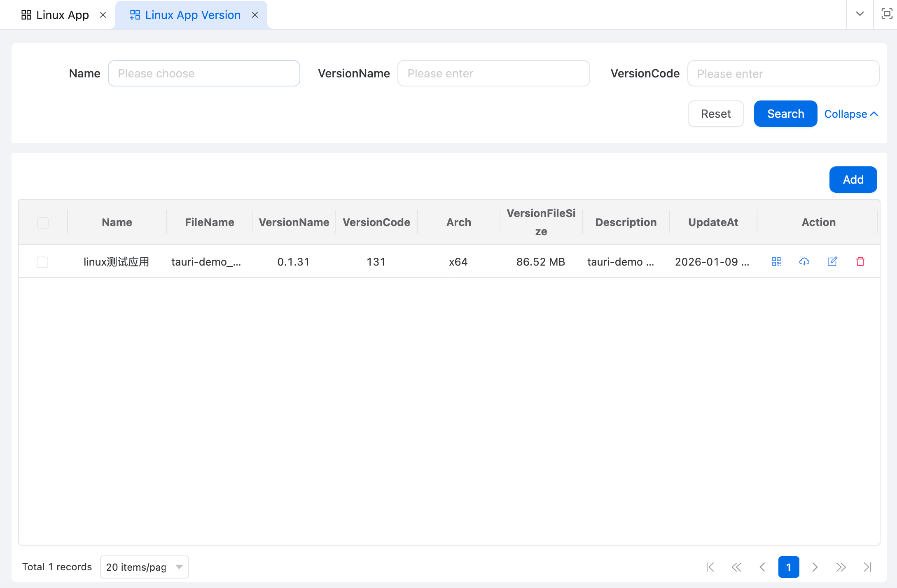
Task: Check the linux测试应用 row checkbox
Action: pyautogui.click(x=42, y=262)
